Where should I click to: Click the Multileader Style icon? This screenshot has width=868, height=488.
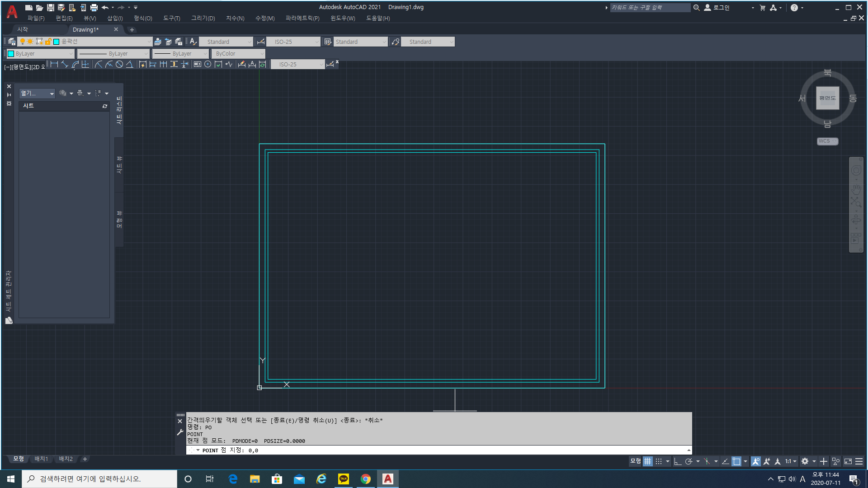point(396,42)
